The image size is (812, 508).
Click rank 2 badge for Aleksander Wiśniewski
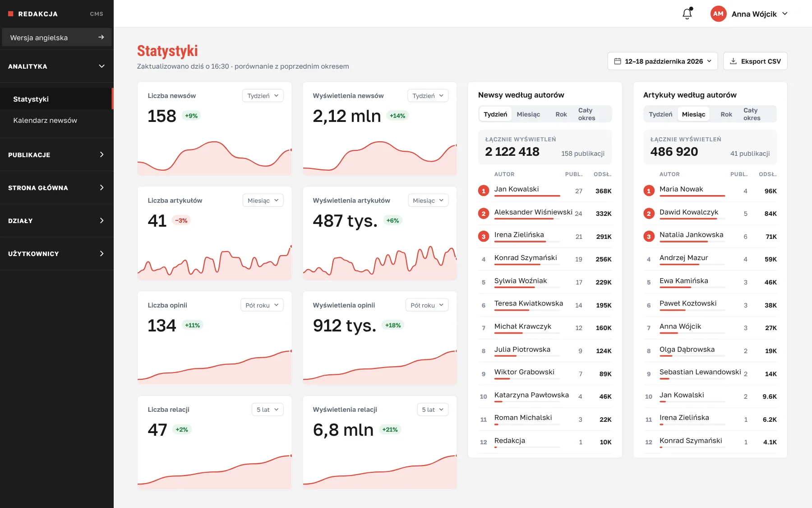(484, 214)
